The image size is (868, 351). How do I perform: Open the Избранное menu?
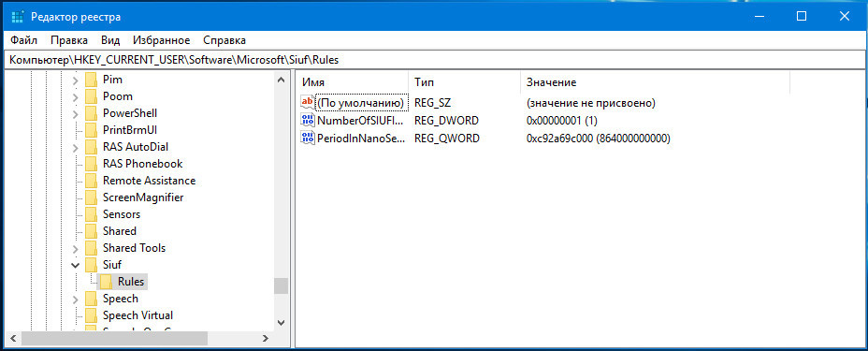[161, 40]
